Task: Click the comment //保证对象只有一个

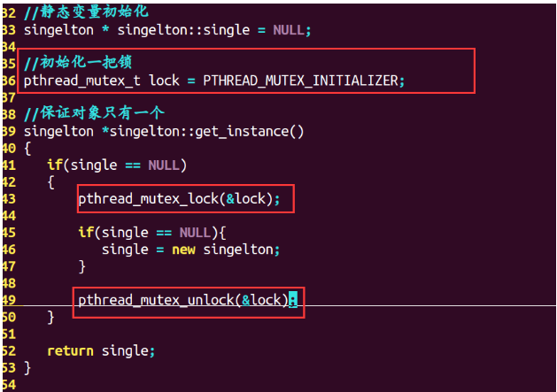Action: [x=94, y=113]
